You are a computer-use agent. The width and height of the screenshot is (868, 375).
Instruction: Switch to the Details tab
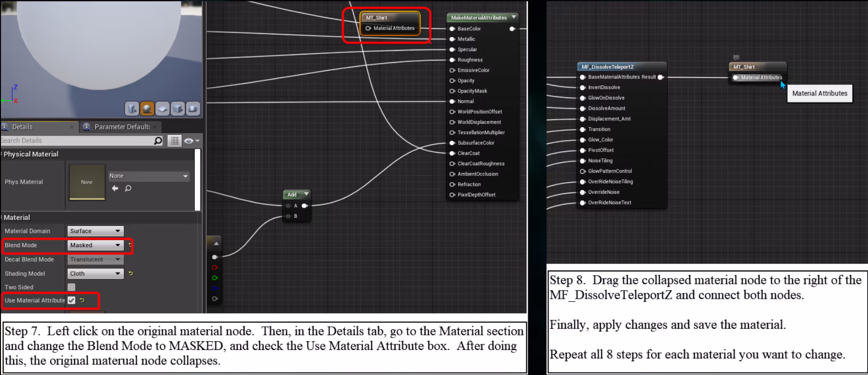(39, 127)
